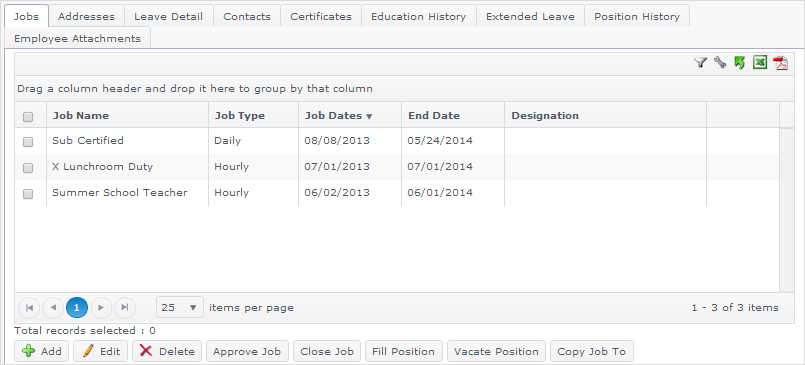Open the Employee Attachments tab
The image size is (805, 365).
[x=78, y=39]
